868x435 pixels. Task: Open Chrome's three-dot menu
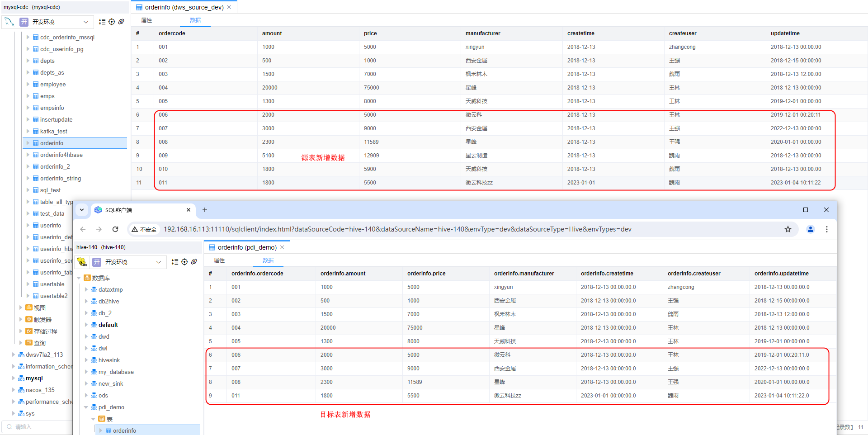coord(827,229)
